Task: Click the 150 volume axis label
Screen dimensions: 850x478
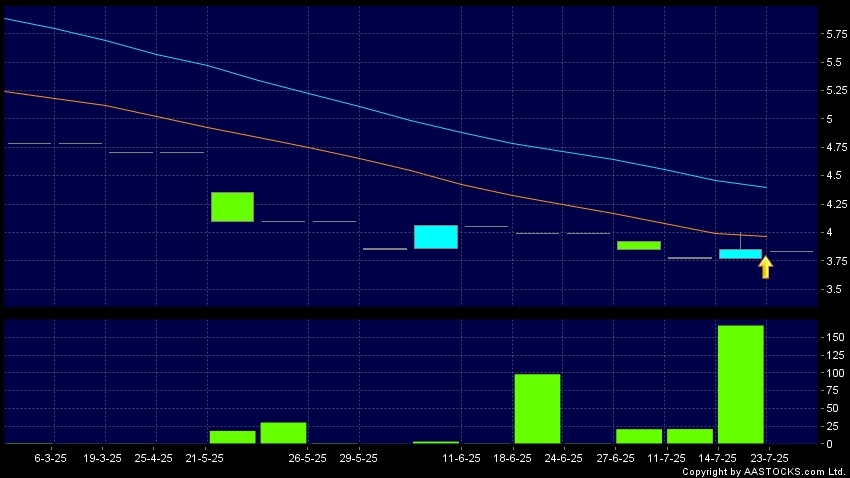Action: [835, 337]
